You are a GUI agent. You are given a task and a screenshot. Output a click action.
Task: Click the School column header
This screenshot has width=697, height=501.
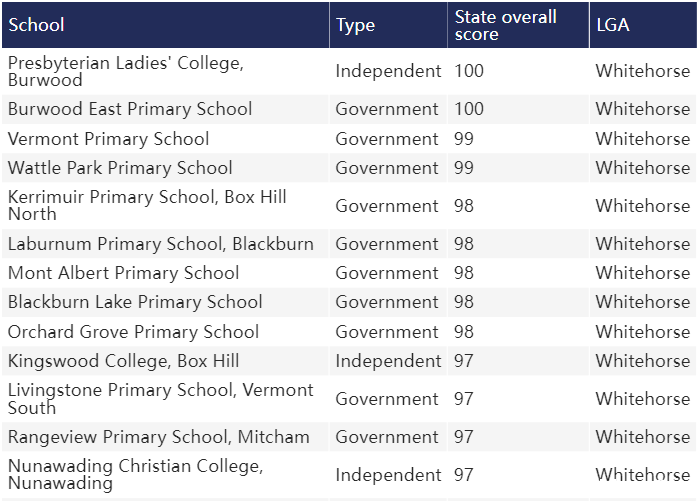click(x=165, y=25)
